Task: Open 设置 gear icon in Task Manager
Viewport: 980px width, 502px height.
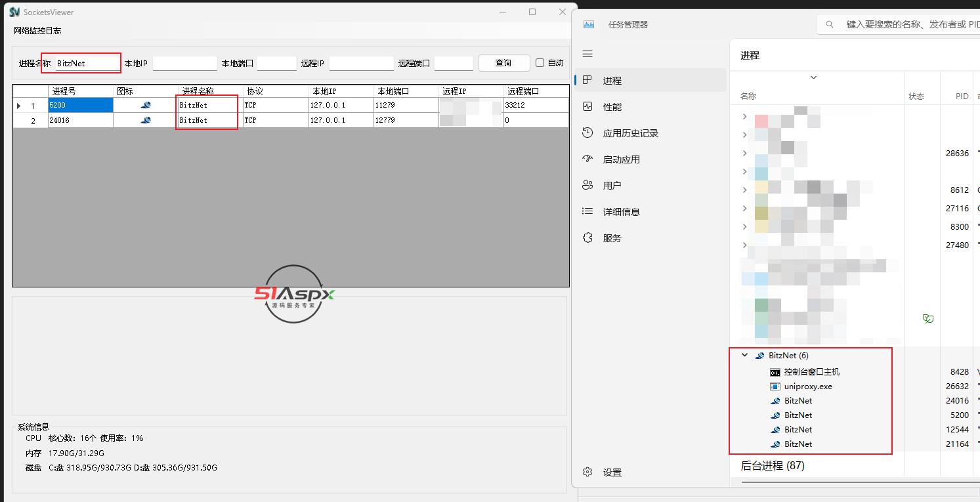Action: point(587,472)
